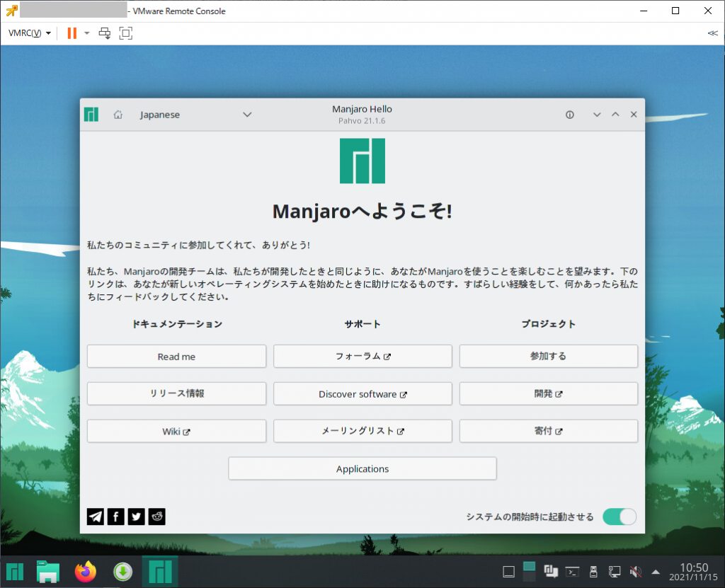Open リリース情報 release notes
The image size is (725, 588).
[x=176, y=394]
